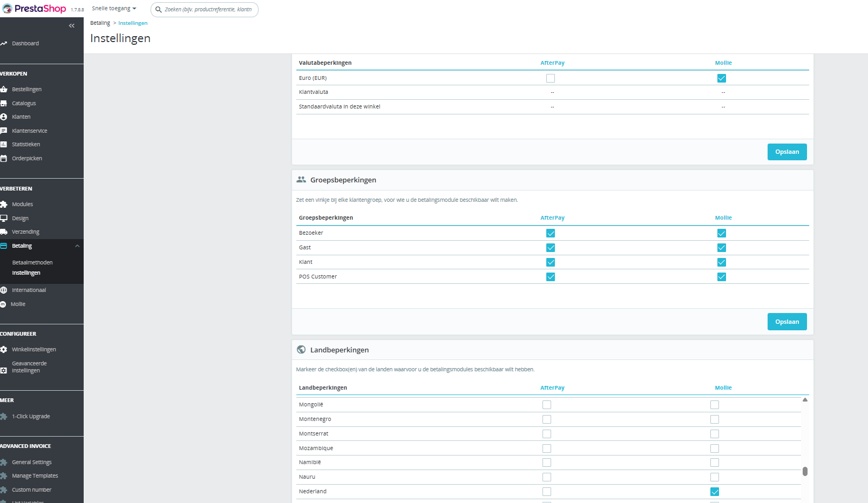Screen dimensions: 868x503
Task: Click the Internationaal globe icon
Action: click(x=4, y=290)
